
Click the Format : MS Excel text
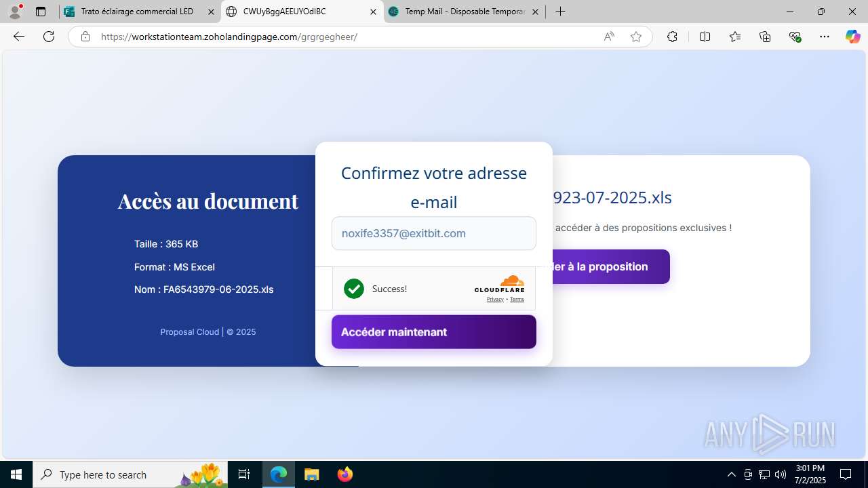tap(174, 267)
